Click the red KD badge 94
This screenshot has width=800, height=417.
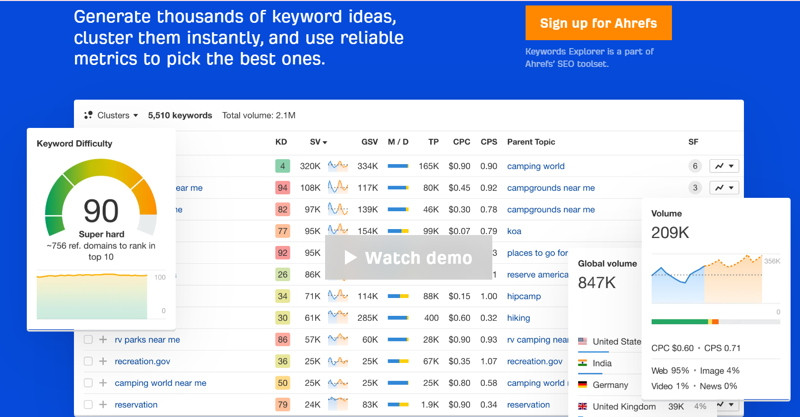coord(282,188)
